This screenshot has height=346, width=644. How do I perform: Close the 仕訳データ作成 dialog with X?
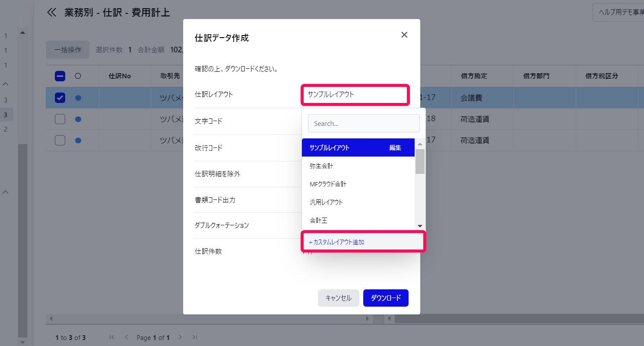pos(404,35)
